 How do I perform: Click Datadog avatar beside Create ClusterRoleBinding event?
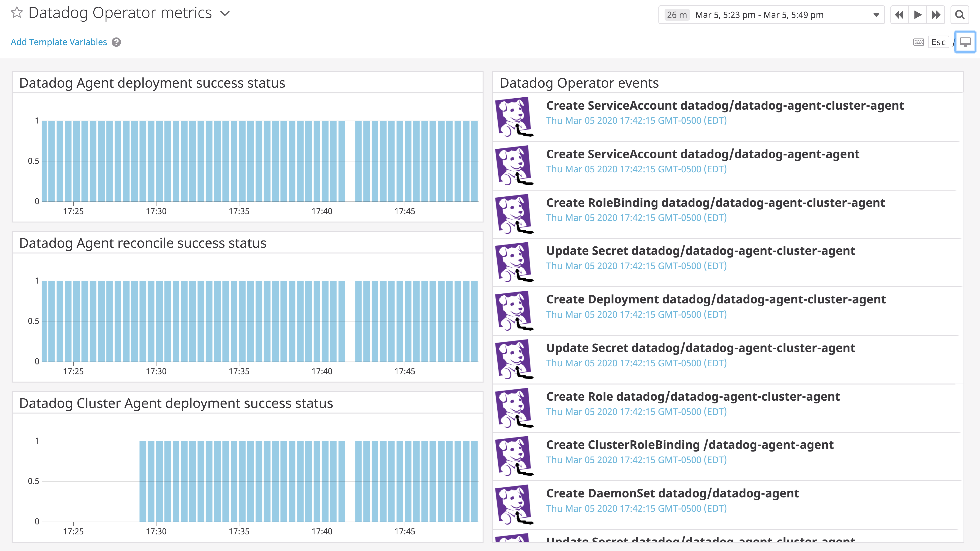coord(514,456)
